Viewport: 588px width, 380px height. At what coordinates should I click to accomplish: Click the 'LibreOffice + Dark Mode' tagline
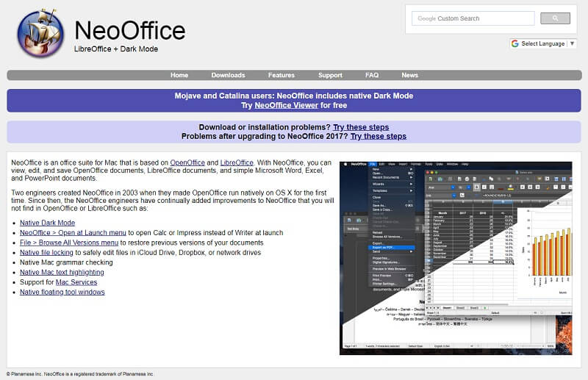116,49
